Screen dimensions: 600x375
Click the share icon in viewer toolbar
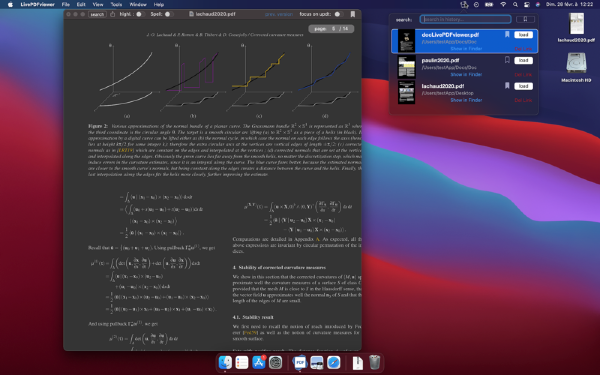[112, 14]
